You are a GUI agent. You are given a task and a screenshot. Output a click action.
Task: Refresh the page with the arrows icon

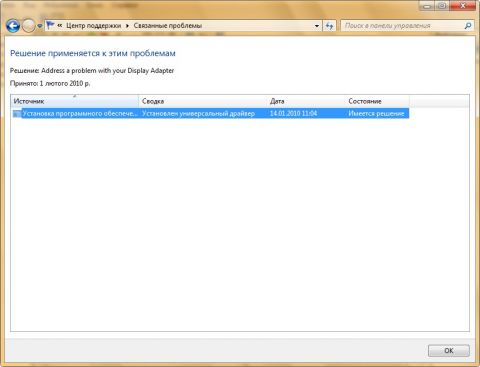pyautogui.click(x=329, y=26)
